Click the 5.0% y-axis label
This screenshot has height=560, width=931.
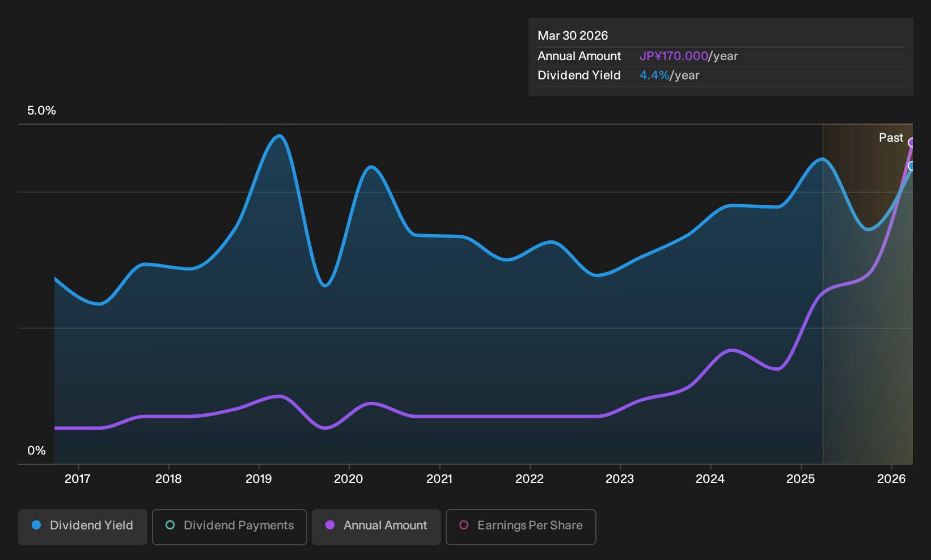[41, 111]
